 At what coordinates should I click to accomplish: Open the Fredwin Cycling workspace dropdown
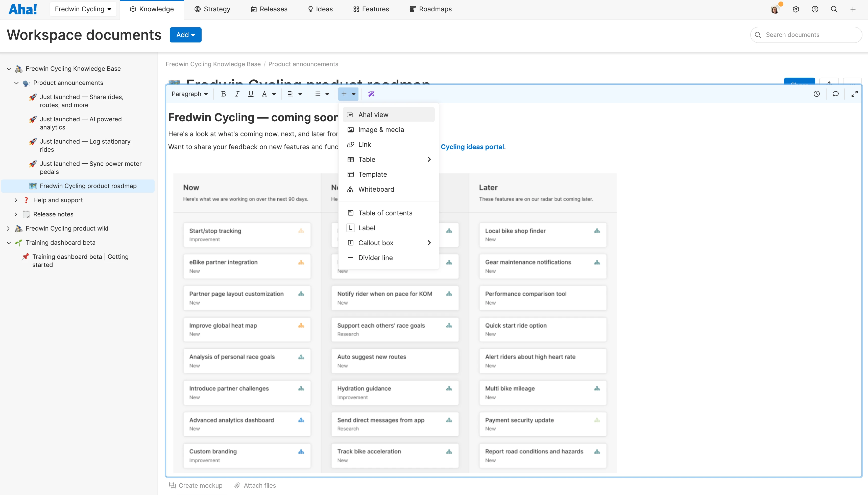83,9
